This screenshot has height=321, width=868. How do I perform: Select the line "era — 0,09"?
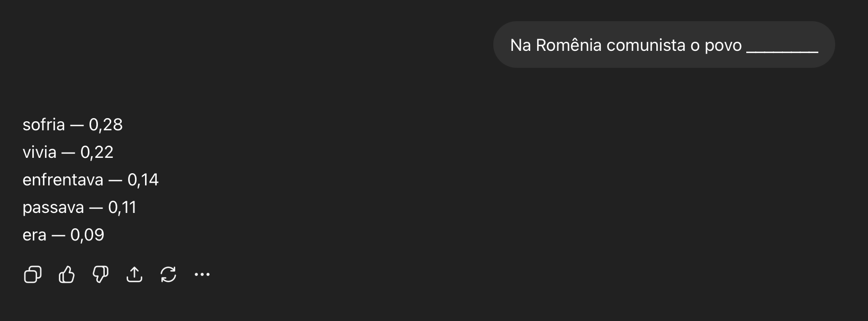pos(64,235)
